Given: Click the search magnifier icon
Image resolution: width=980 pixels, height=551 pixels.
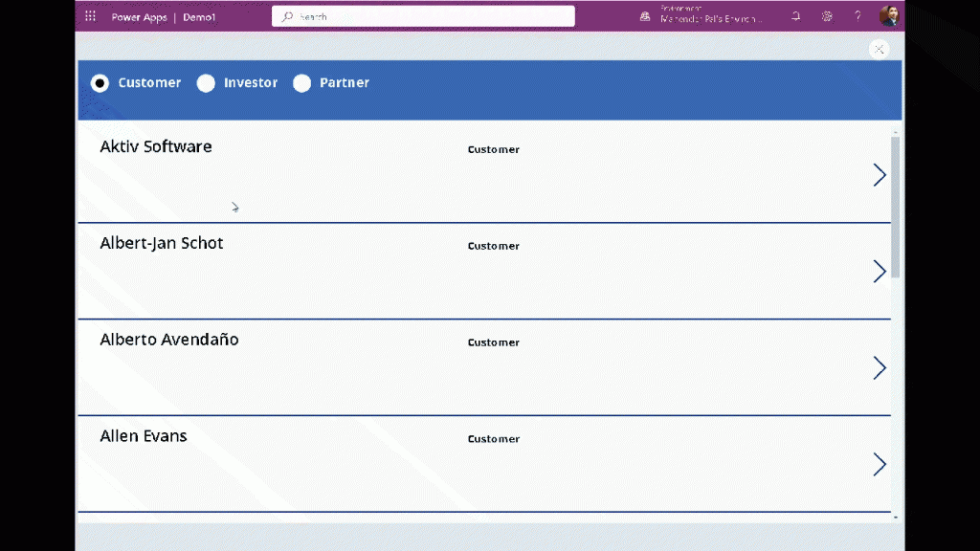Looking at the screenshot, I should (x=287, y=17).
